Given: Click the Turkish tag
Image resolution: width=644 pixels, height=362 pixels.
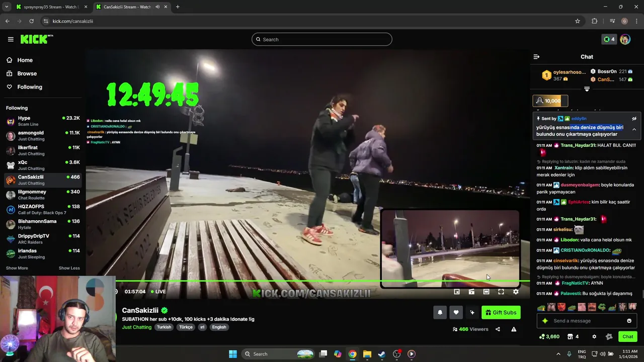Looking at the screenshot, I should pyautogui.click(x=164, y=327).
